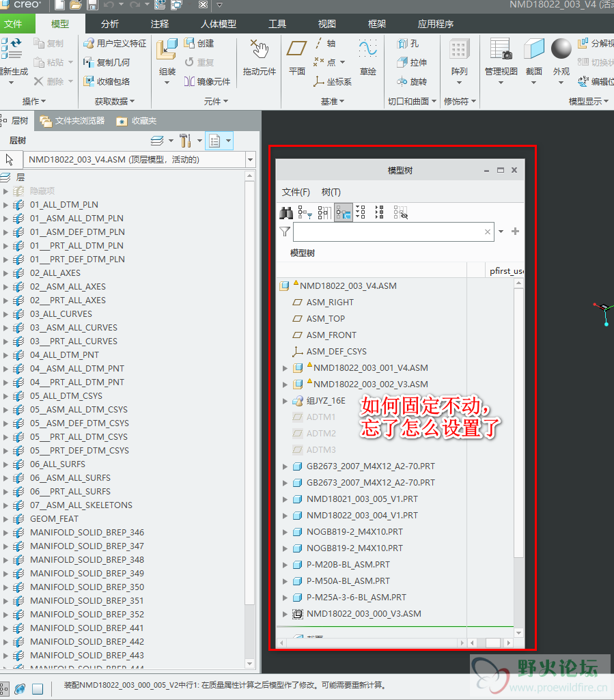Click the plus icon beside search field
Viewport: 614px width, 700px height.
[x=516, y=232]
